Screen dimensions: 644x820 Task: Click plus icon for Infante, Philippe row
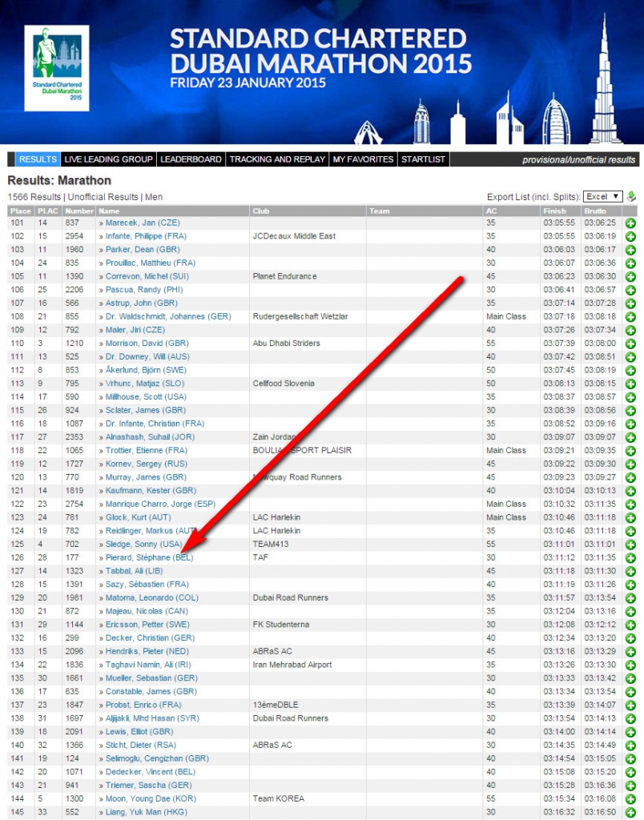[x=630, y=236]
